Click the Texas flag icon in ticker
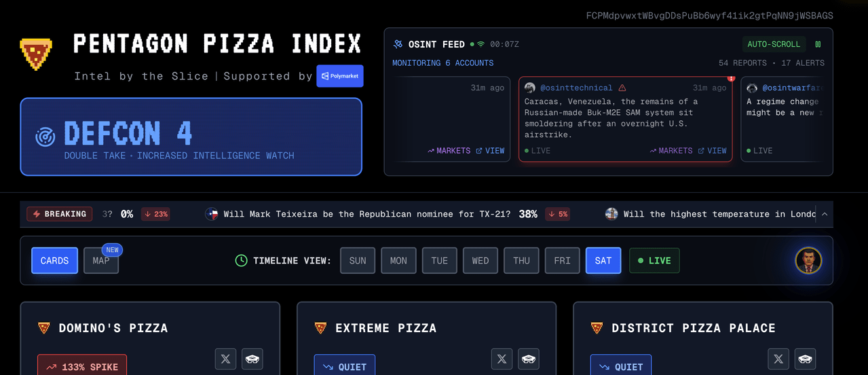The image size is (868, 375). click(212, 214)
